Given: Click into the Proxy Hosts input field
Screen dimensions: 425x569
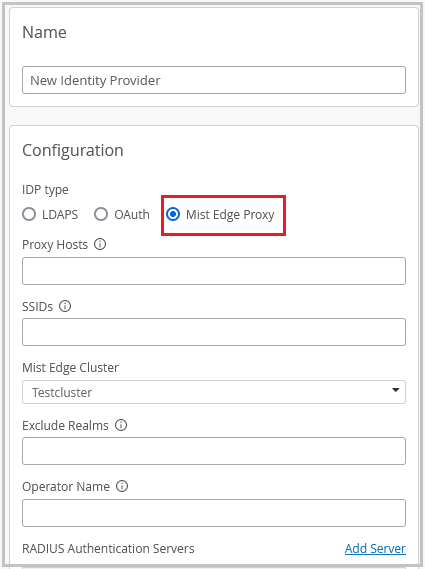Looking at the screenshot, I should tap(214, 271).
